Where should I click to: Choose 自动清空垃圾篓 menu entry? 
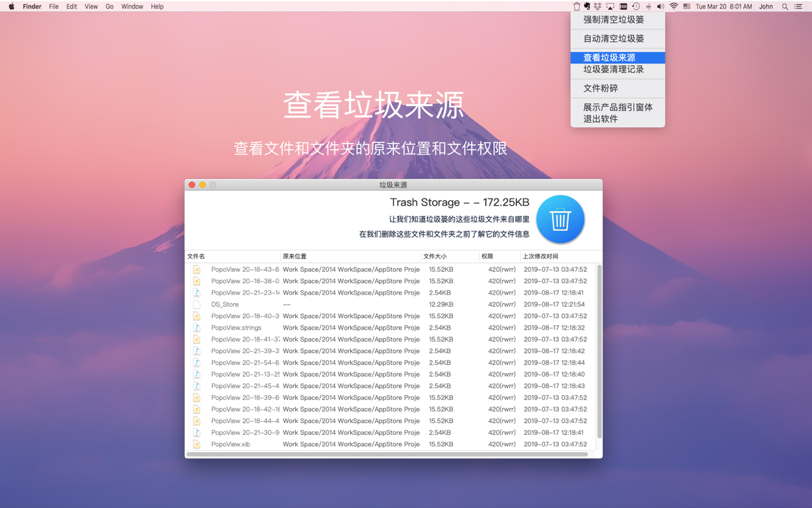[618, 39]
